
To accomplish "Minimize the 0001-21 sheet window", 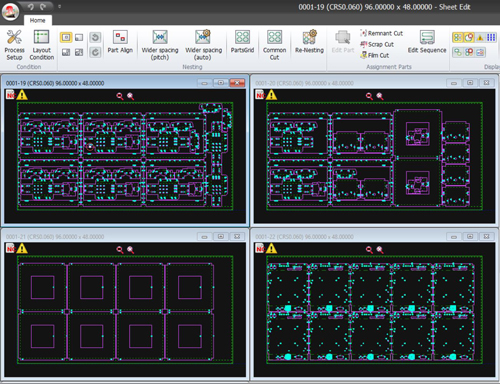I will coord(205,237).
